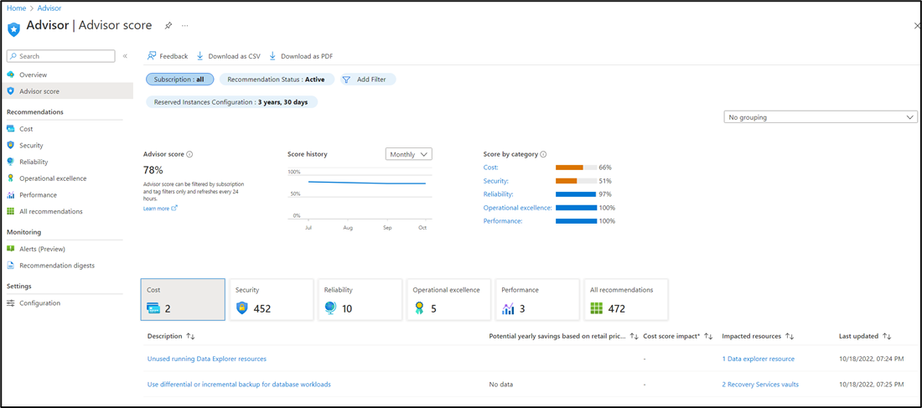Click the info icon beside Advisor score
This screenshot has width=922, height=408.
pos(189,154)
